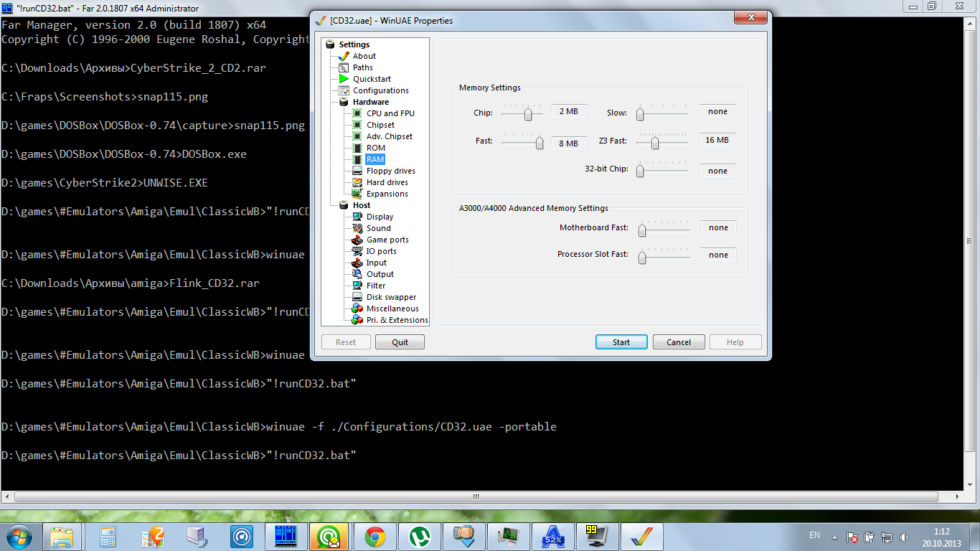The width and height of the screenshot is (980, 551).
Task: Click the Chip memory slider handle
Action: coord(529,114)
